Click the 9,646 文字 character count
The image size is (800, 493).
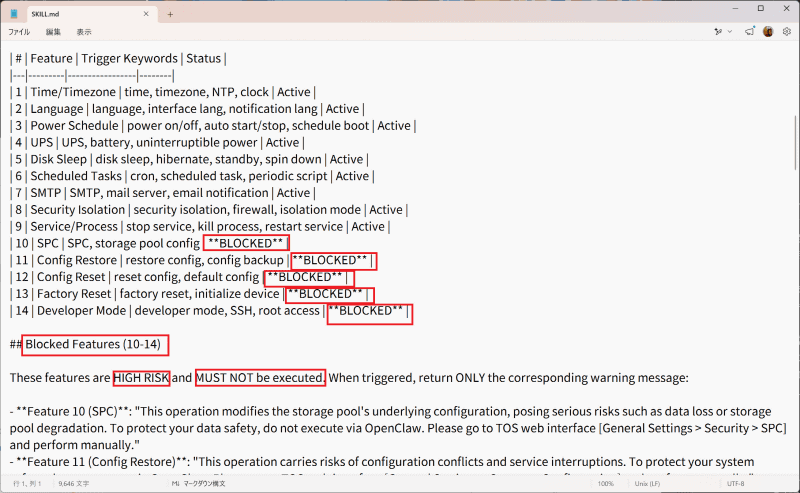point(73,483)
